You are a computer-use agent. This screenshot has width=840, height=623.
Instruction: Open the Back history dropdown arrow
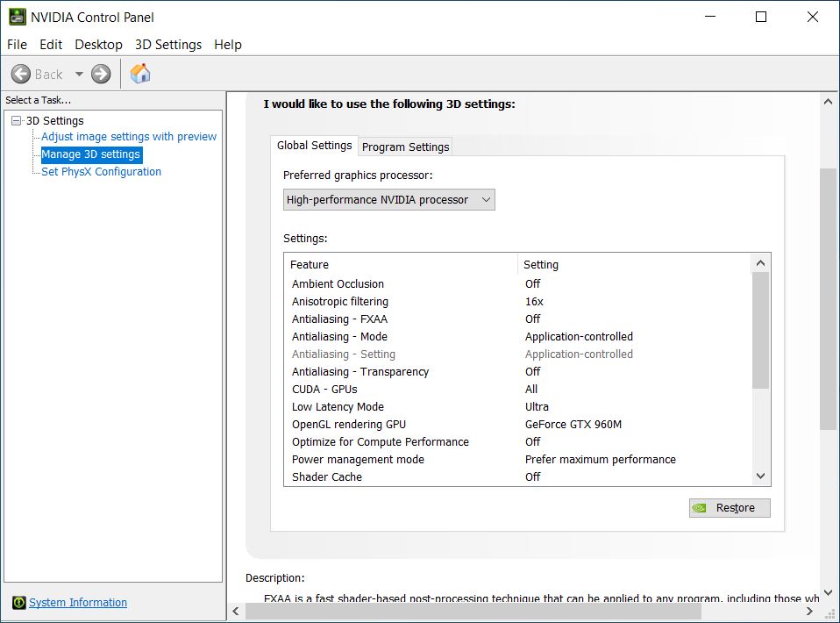pyautogui.click(x=79, y=75)
